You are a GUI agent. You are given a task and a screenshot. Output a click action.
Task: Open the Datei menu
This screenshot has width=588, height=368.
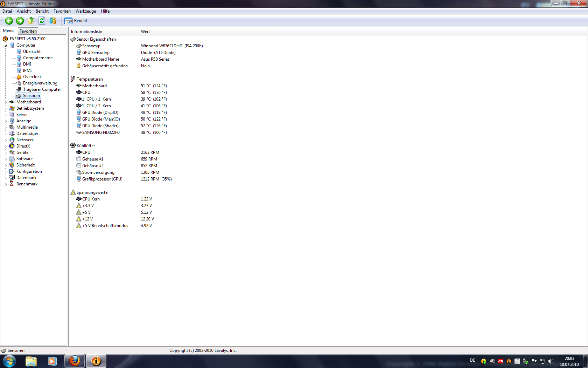click(7, 11)
